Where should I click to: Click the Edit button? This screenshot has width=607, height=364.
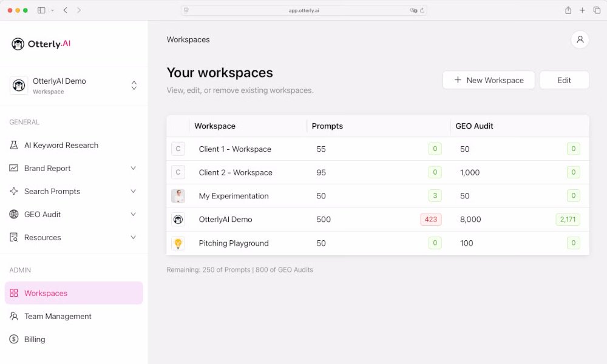coord(564,80)
